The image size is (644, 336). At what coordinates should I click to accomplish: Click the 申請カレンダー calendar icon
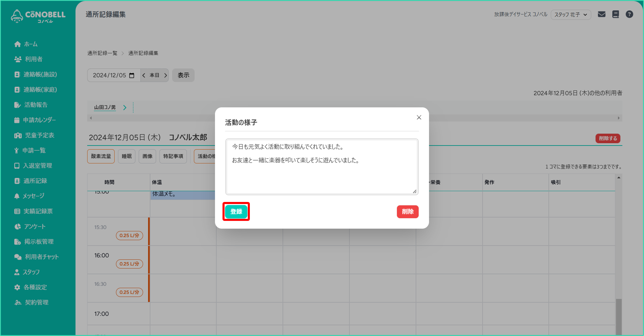click(x=17, y=120)
